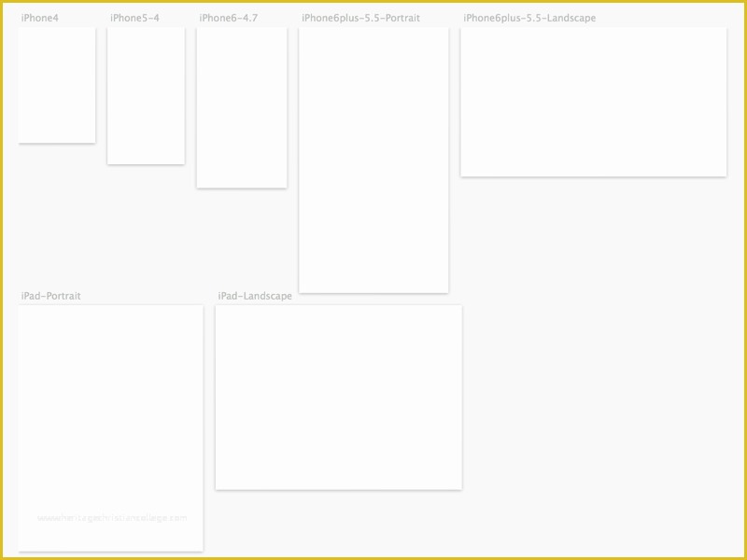Select the iPhone4 artboard label
The image size is (747, 560).
pos(40,18)
